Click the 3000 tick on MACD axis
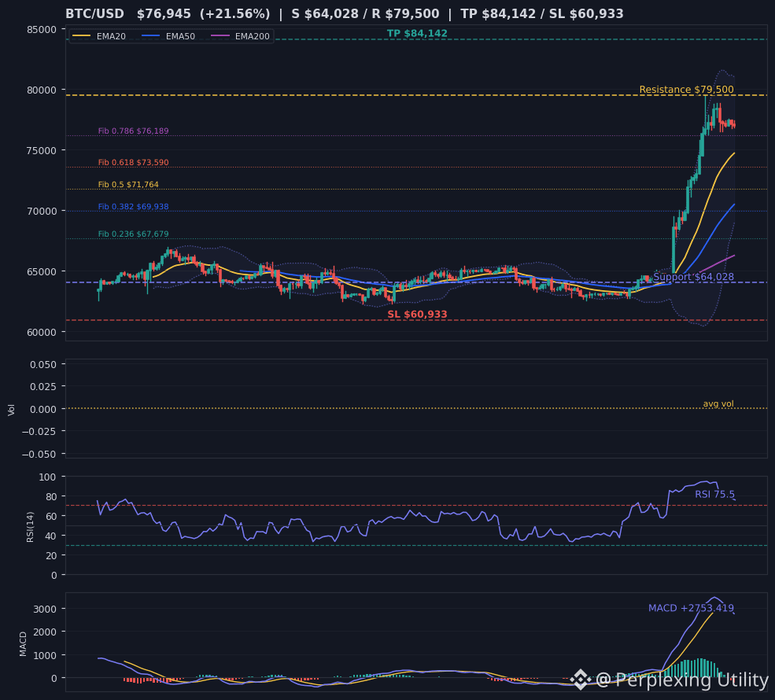 (x=45, y=609)
